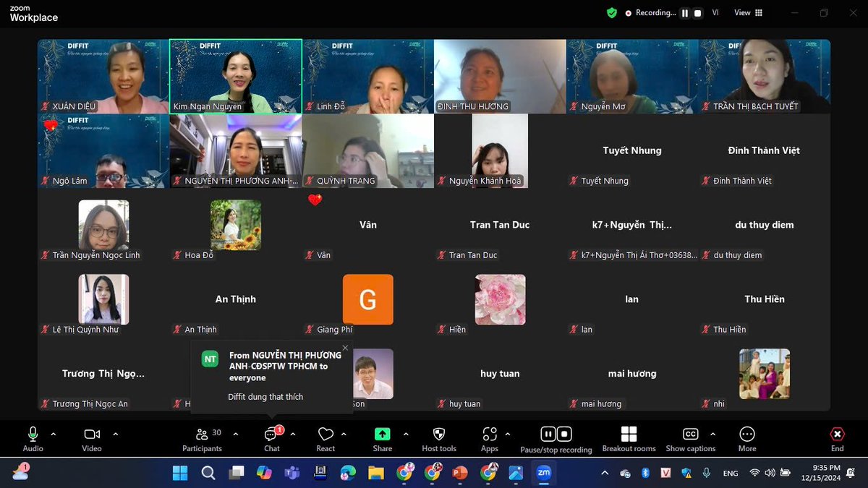Select TRẦN THỊ BẠCH TUYẾT's video tile
This screenshot has width=868, height=488.
765,76
